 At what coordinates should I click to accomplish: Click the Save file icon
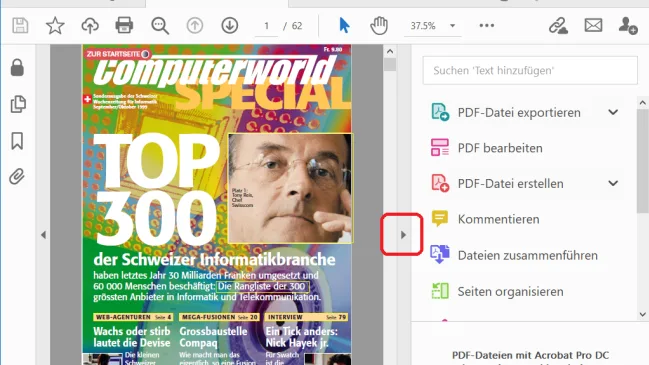tap(20, 26)
